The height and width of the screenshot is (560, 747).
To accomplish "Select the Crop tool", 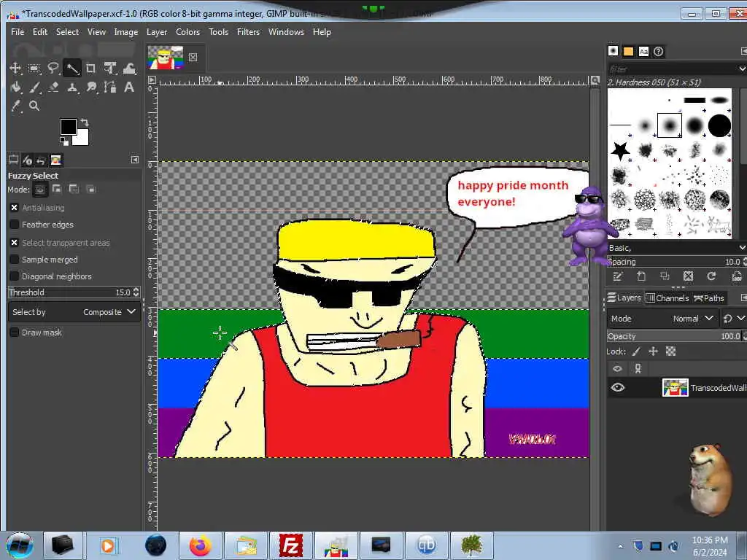I will 91,69.
